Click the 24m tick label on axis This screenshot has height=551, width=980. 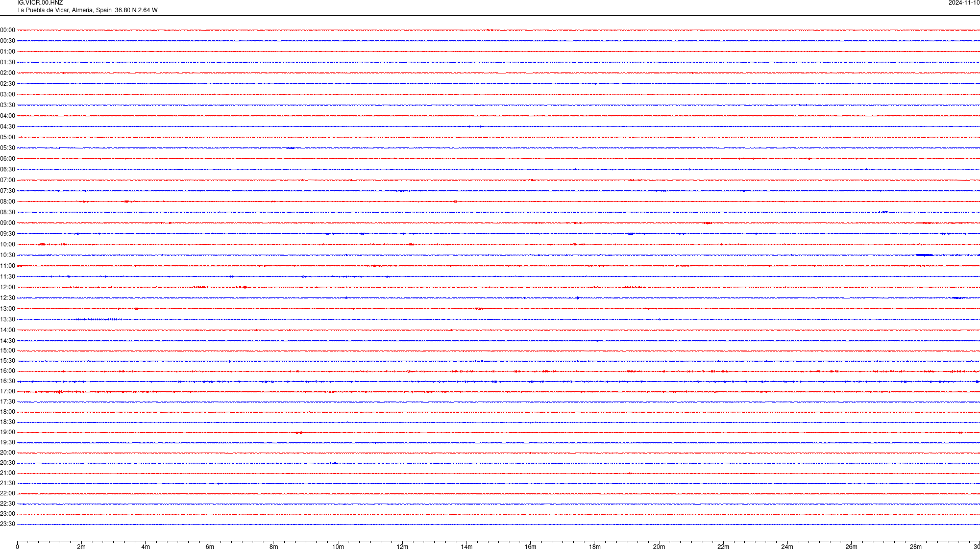click(x=787, y=547)
